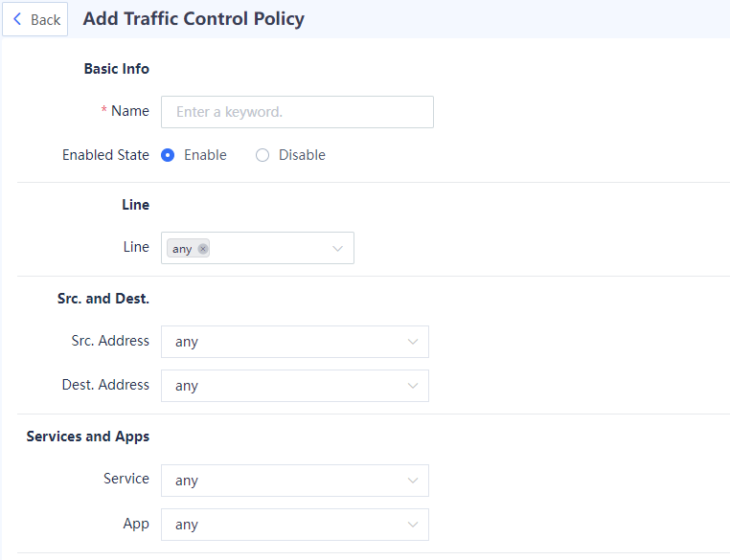
Task: Open the App dropdown
Action: [x=287, y=525]
